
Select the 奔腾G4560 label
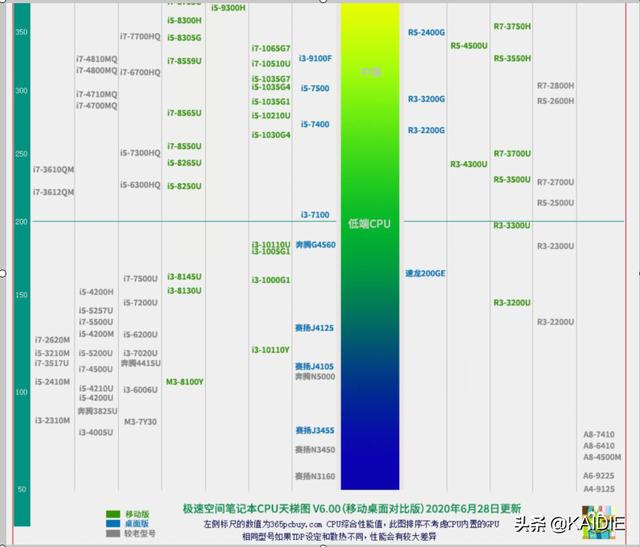pyautogui.click(x=316, y=245)
